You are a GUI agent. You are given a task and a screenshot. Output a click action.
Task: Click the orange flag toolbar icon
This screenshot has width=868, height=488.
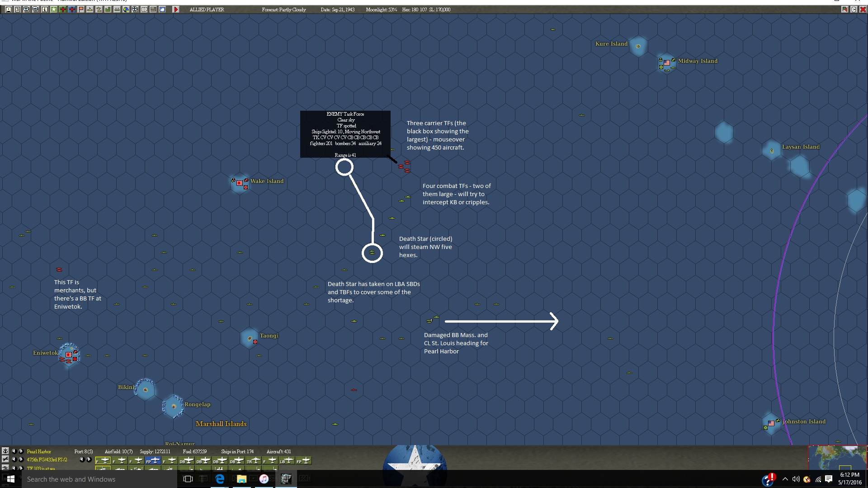click(81, 9)
